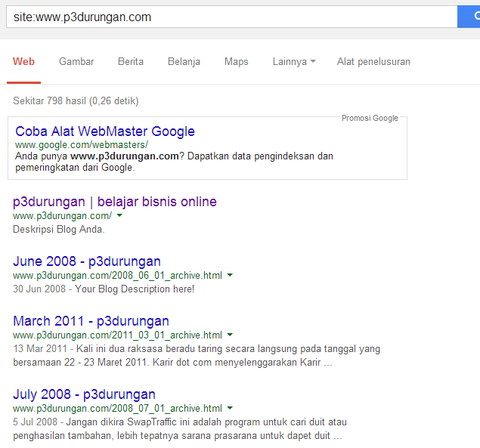This screenshot has width=480, height=448.
Task: Open the June 2008 - p3durungan result
Action: click(87, 261)
